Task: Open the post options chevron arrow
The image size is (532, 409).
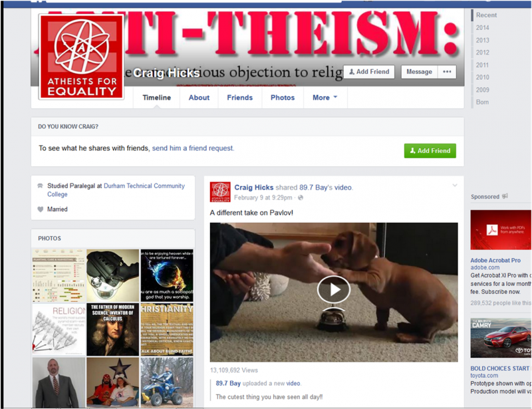Action: coord(455,186)
